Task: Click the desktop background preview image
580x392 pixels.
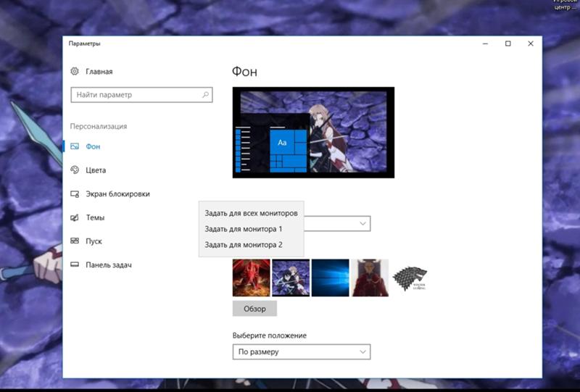Action: click(x=313, y=133)
